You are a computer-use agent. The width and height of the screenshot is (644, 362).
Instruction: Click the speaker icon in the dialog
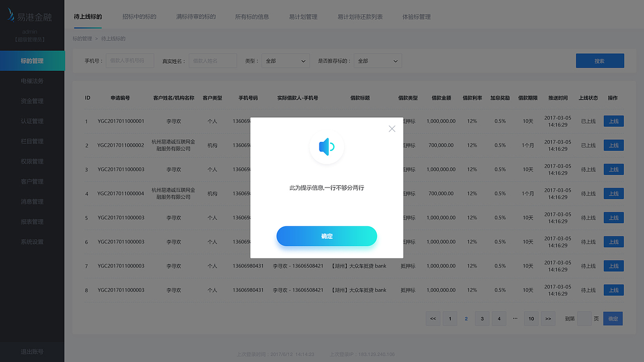pyautogui.click(x=327, y=146)
